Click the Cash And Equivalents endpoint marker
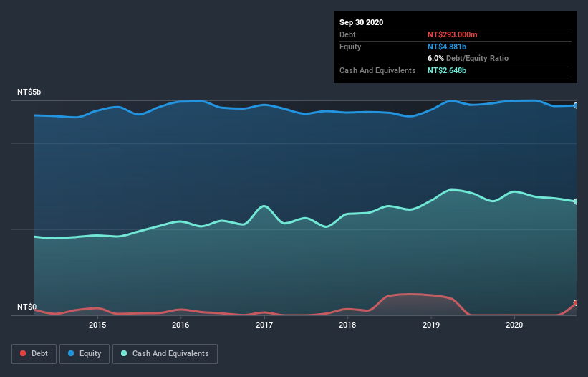The height and width of the screenshot is (377, 588). click(576, 201)
